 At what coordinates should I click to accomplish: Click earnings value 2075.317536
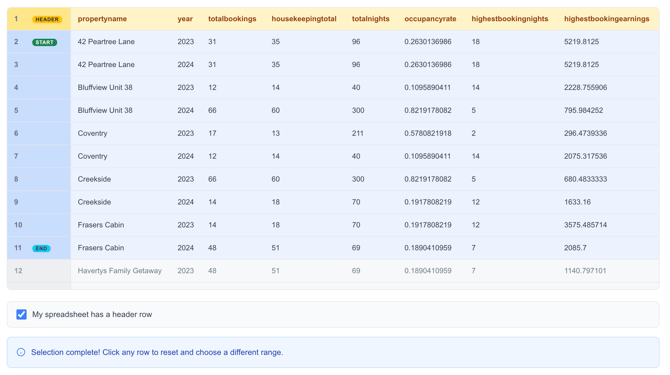(585, 156)
